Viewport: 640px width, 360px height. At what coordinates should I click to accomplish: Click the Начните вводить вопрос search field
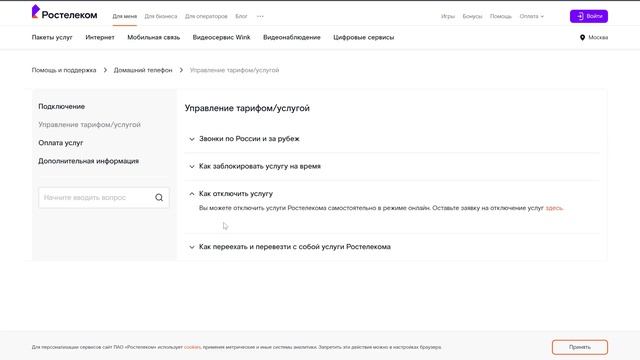click(96, 198)
